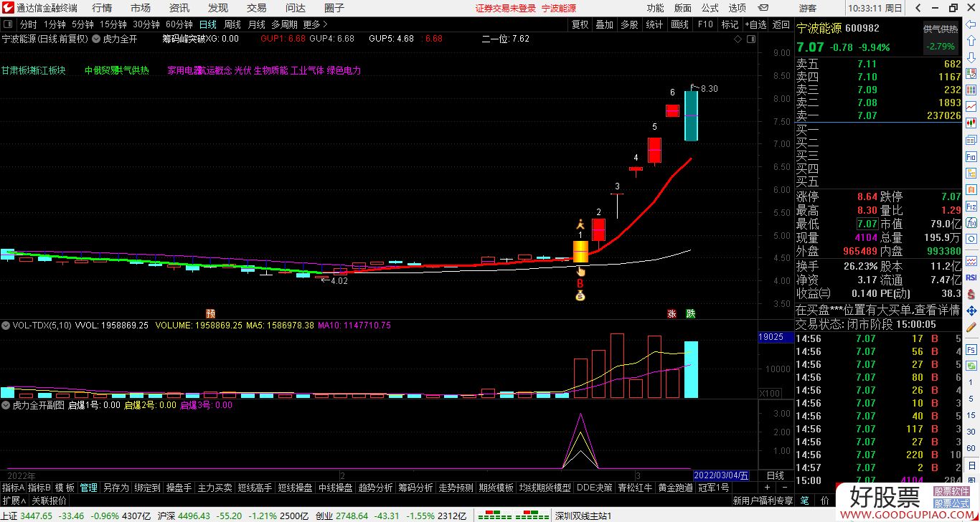This screenshot has height=522, width=980.
Task: Open the 市场 menu
Action: [x=141, y=9]
